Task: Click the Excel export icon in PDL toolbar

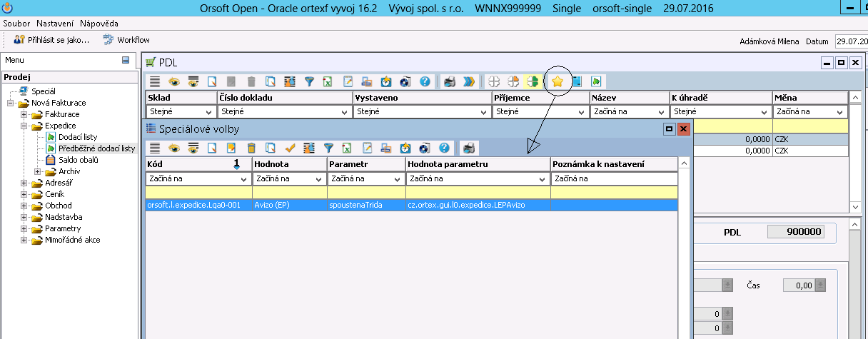Action: tap(329, 81)
